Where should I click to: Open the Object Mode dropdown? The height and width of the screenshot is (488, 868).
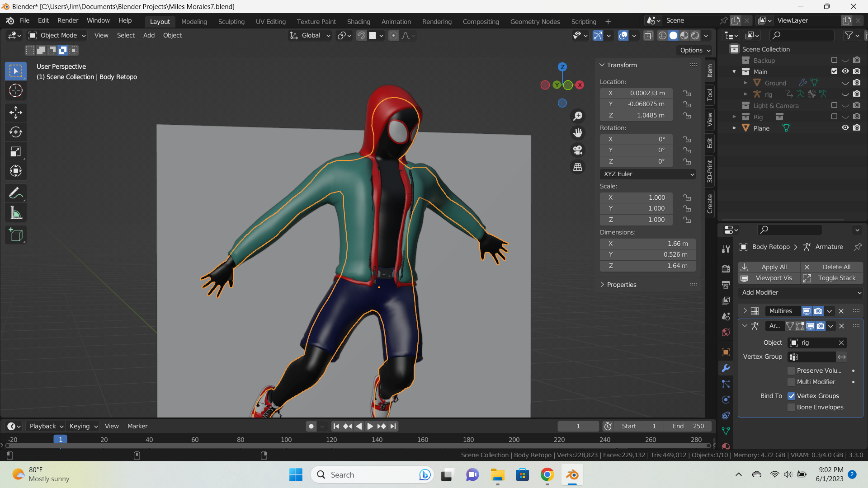click(x=57, y=35)
